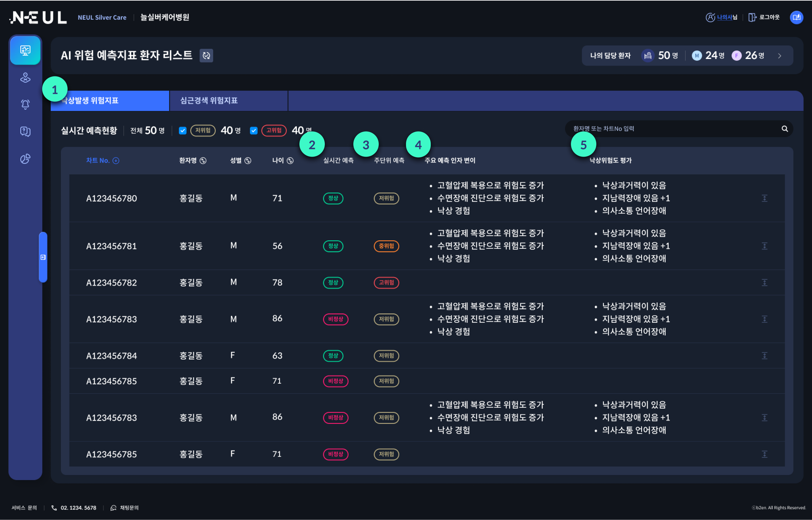Uncheck the 저위험 filter checkbox

coord(182,131)
